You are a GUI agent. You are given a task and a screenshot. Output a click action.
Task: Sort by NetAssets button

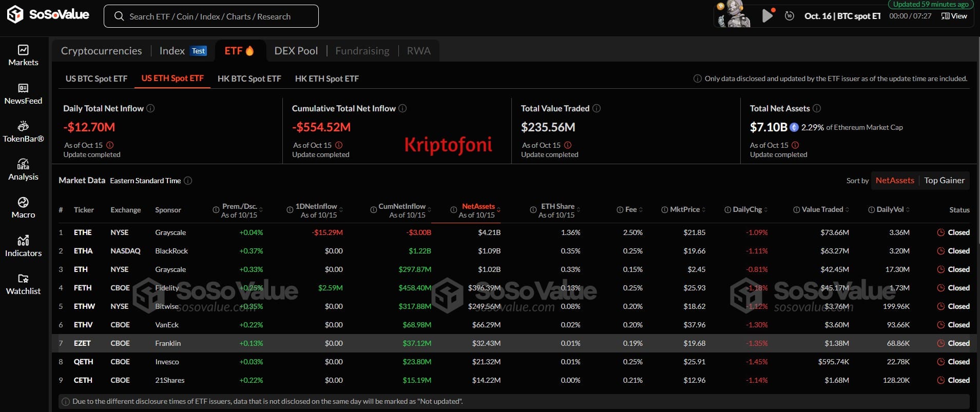pos(895,181)
